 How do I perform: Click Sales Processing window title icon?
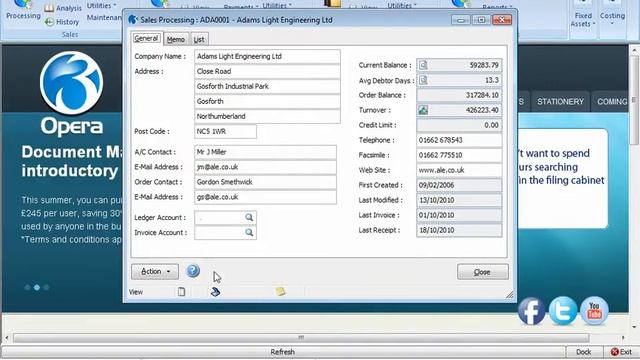[x=133, y=20]
